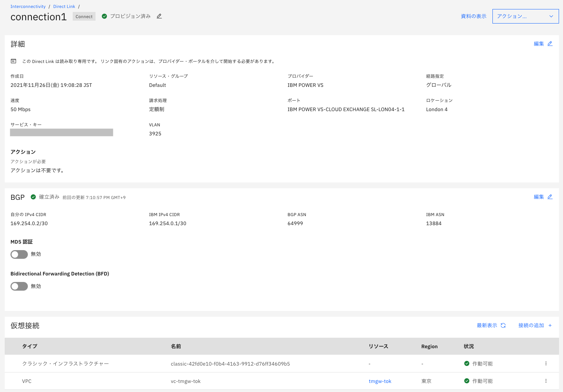The width and height of the screenshot is (563, 392).
Task: Click the plus icon beside 接続の追加
Action: click(550, 325)
